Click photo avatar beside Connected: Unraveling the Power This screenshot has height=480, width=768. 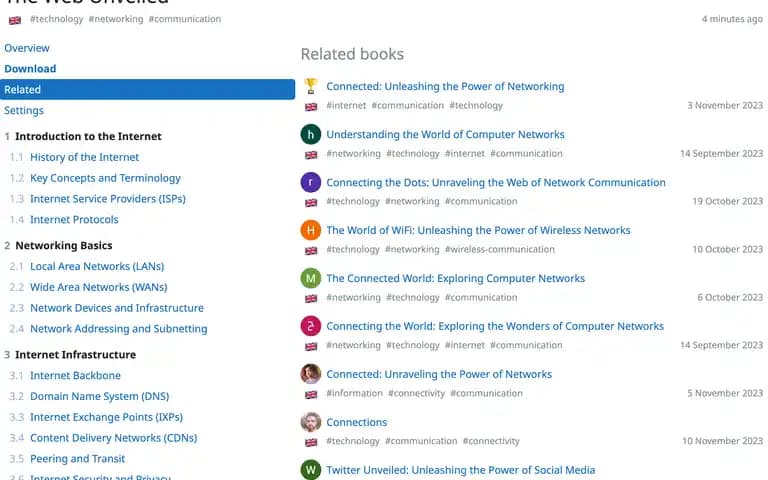311,374
